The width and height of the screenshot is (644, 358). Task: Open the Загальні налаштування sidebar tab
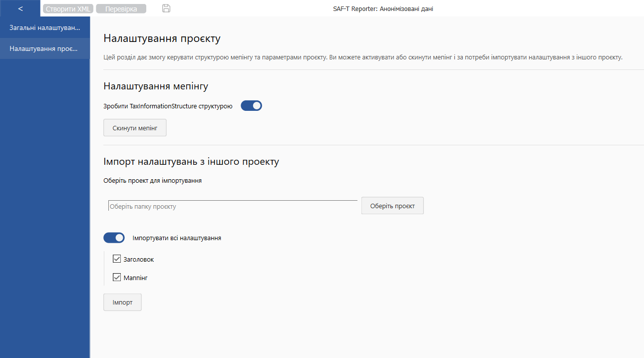45,27
